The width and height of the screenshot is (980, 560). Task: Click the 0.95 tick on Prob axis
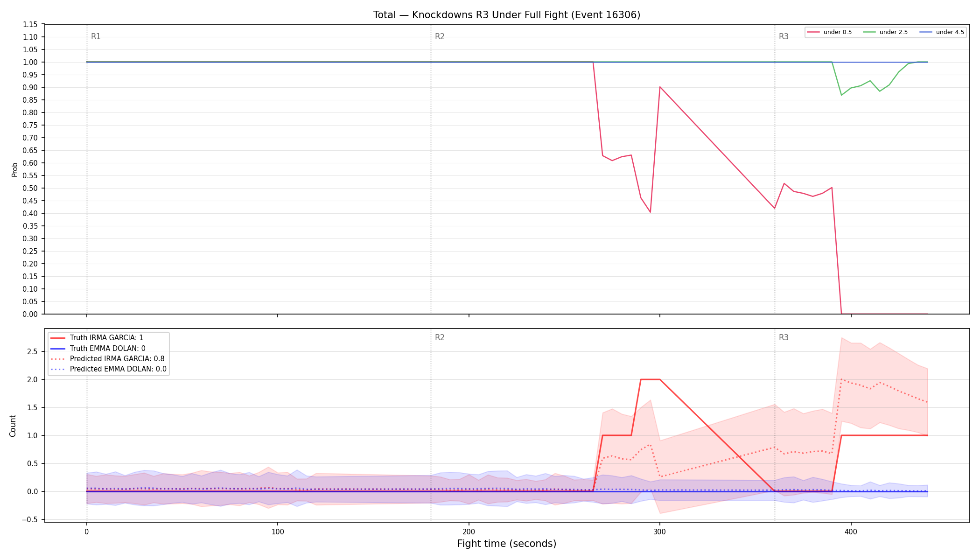(x=30, y=75)
